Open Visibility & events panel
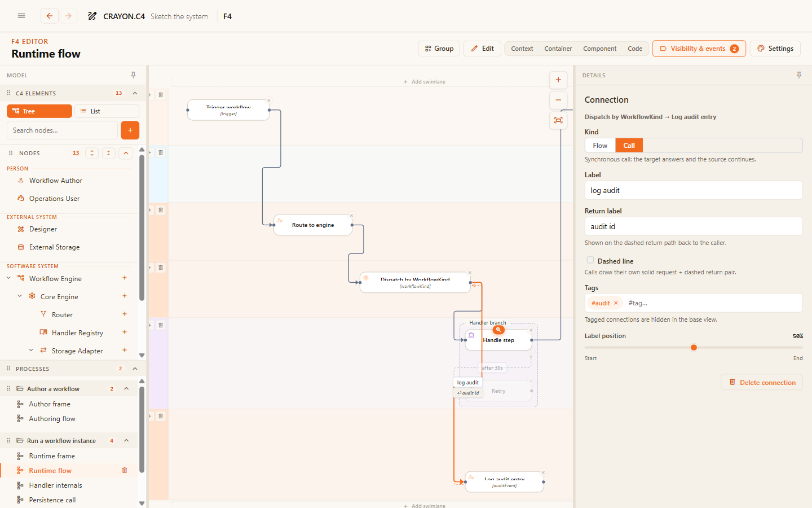 pyautogui.click(x=699, y=49)
